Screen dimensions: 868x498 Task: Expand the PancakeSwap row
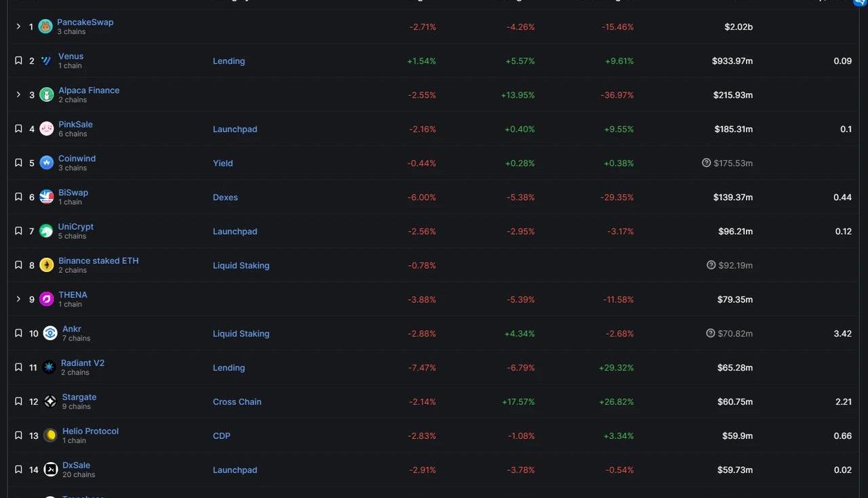[x=18, y=26]
